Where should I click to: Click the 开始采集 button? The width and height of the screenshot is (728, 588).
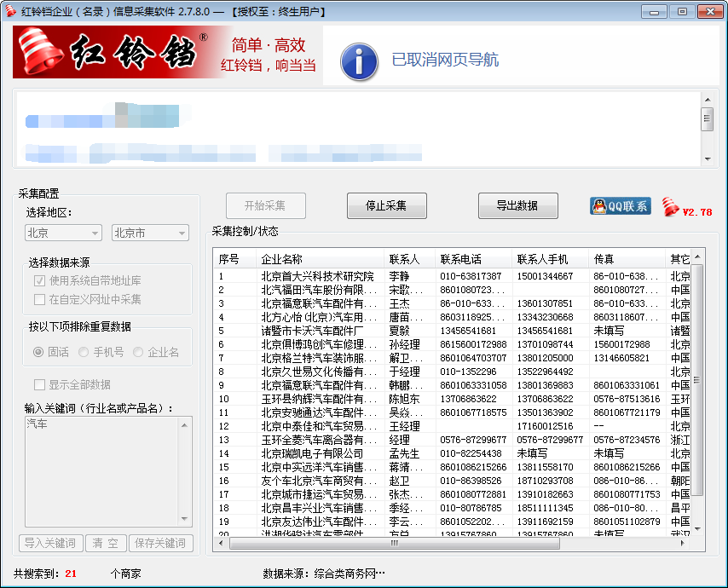(266, 205)
